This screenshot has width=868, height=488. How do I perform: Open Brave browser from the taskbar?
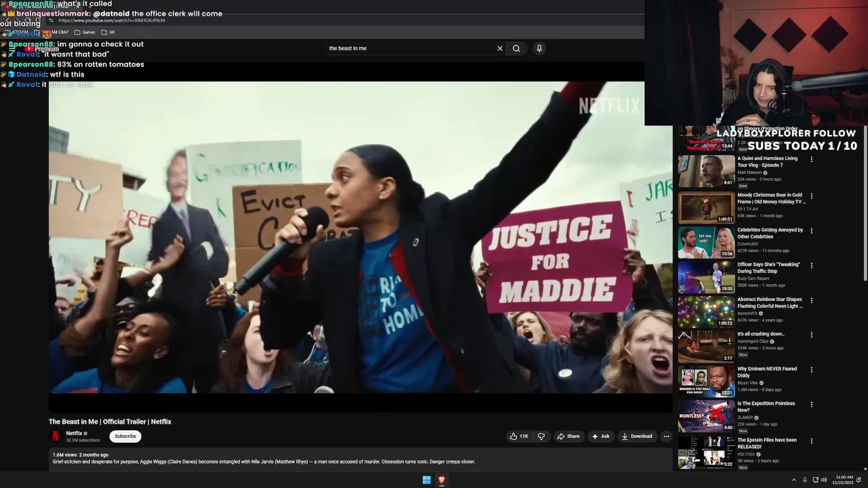click(x=441, y=480)
